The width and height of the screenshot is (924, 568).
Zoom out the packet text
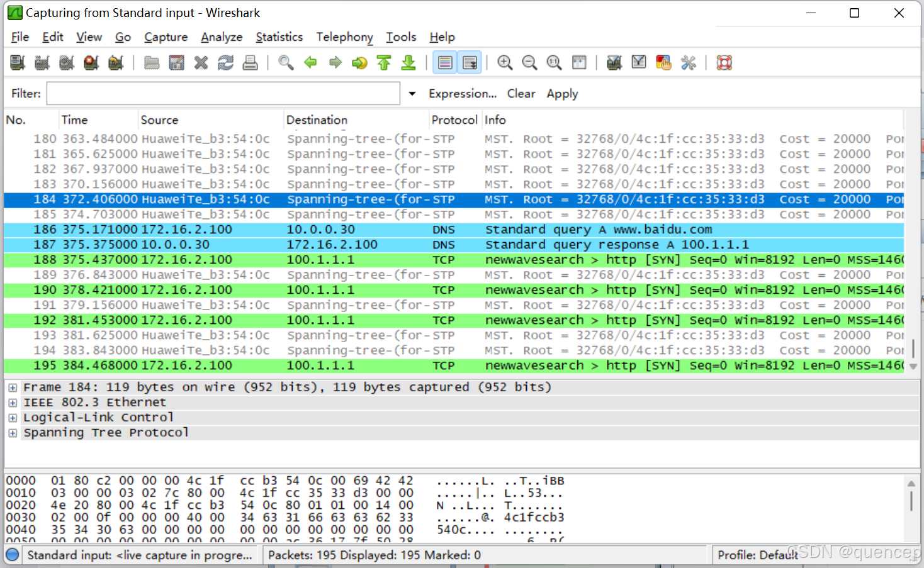coord(529,62)
